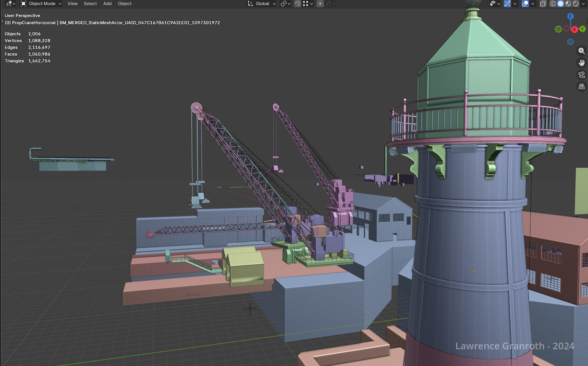Open the Object menu

[x=125, y=4]
